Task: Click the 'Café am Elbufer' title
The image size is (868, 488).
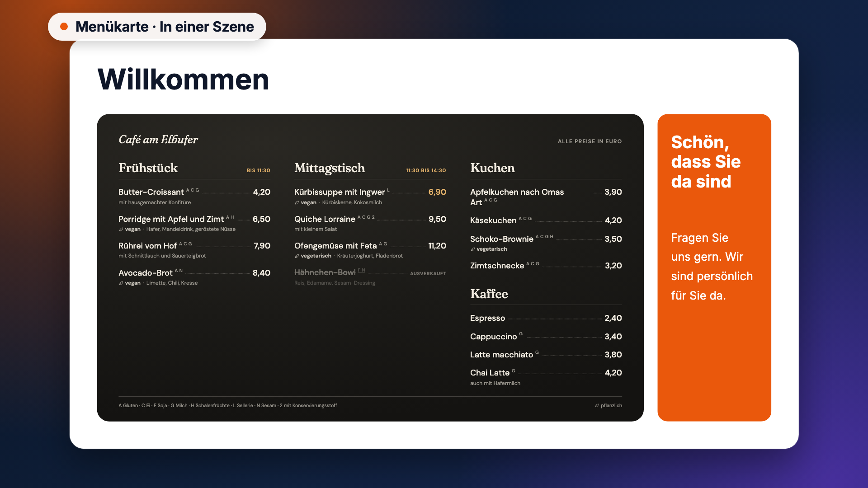Action: click(x=158, y=140)
